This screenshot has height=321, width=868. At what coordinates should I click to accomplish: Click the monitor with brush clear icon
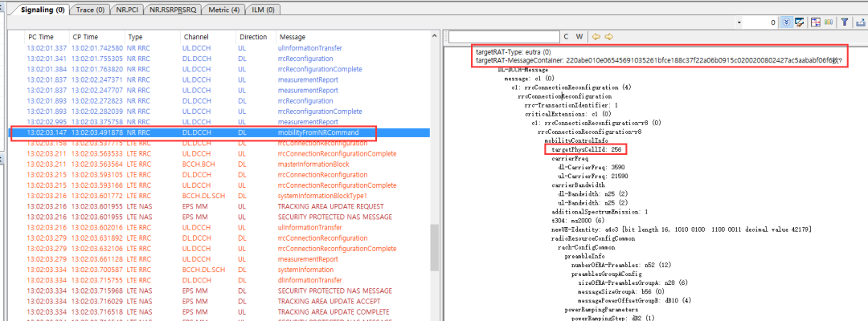coord(800,22)
